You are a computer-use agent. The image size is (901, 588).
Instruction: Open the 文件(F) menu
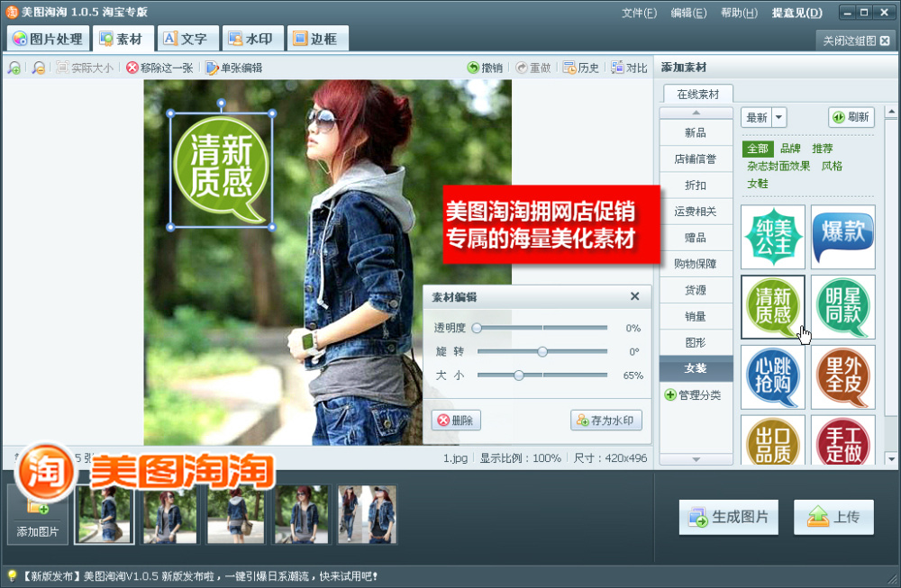pyautogui.click(x=639, y=13)
